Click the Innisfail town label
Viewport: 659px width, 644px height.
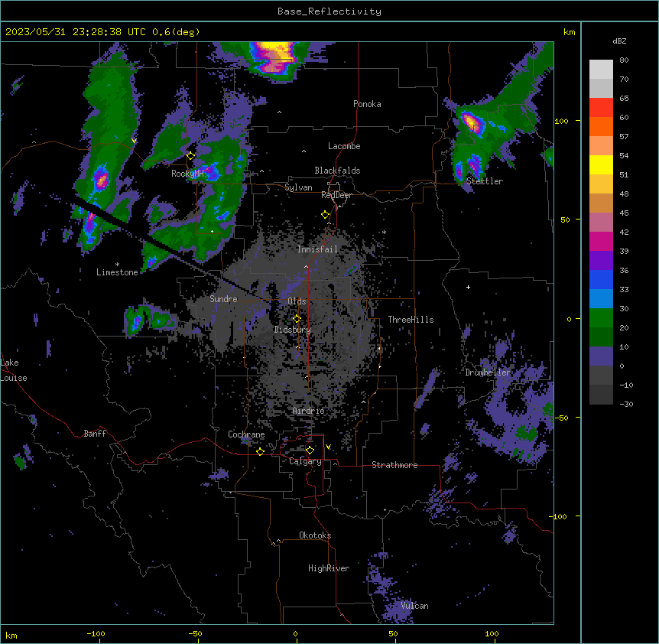pos(317,249)
